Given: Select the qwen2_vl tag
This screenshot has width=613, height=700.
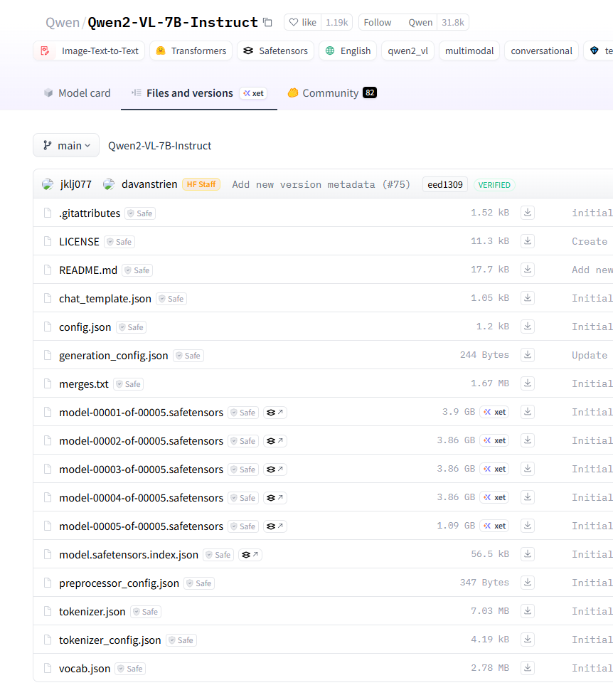Looking at the screenshot, I should [407, 51].
